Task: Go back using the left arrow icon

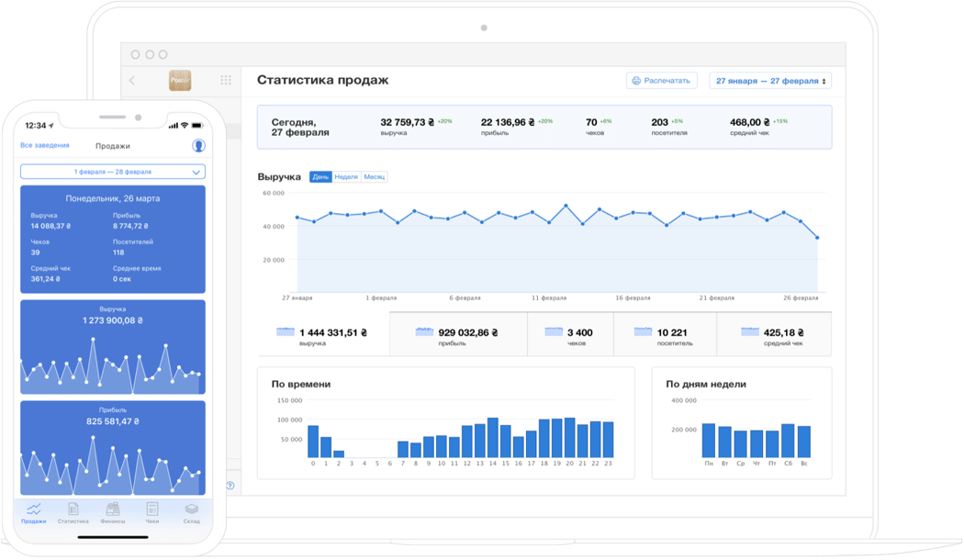Action: [x=132, y=81]
